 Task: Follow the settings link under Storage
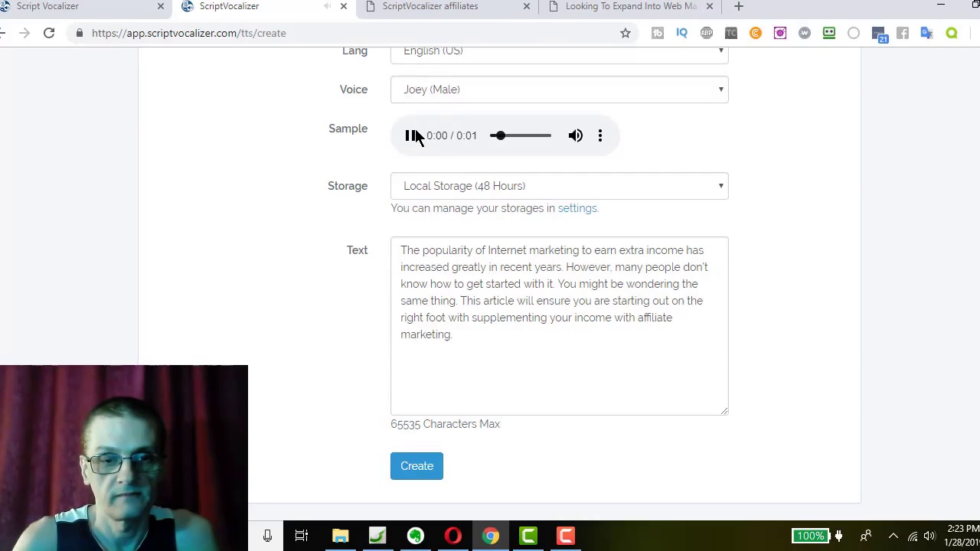(577, 208)
